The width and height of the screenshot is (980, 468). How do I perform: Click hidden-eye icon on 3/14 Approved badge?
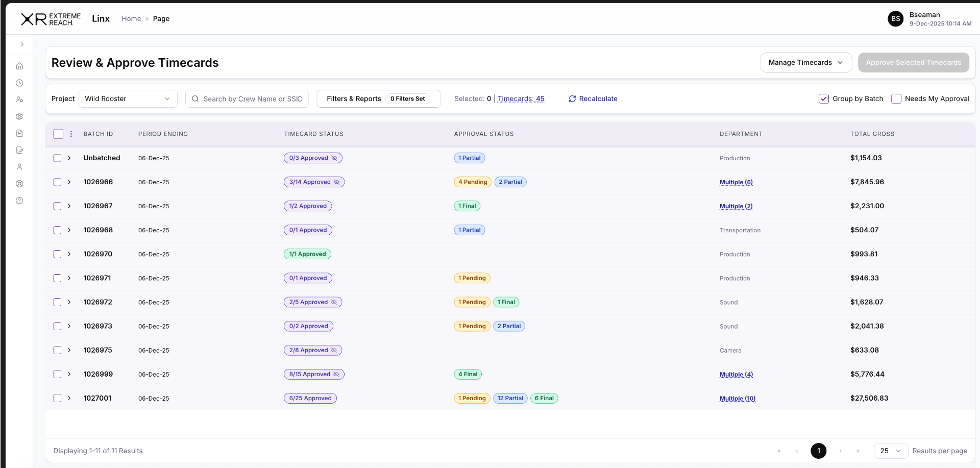[336, 182]
